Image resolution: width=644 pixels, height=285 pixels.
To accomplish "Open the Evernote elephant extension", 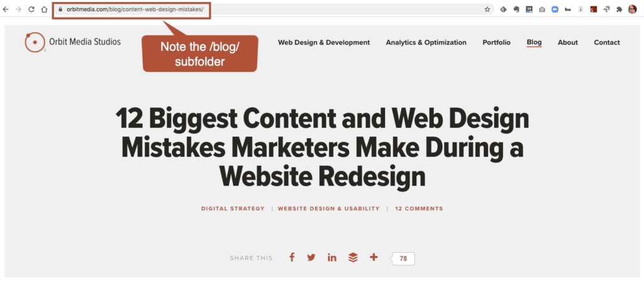I will click(x=516, y=9).
